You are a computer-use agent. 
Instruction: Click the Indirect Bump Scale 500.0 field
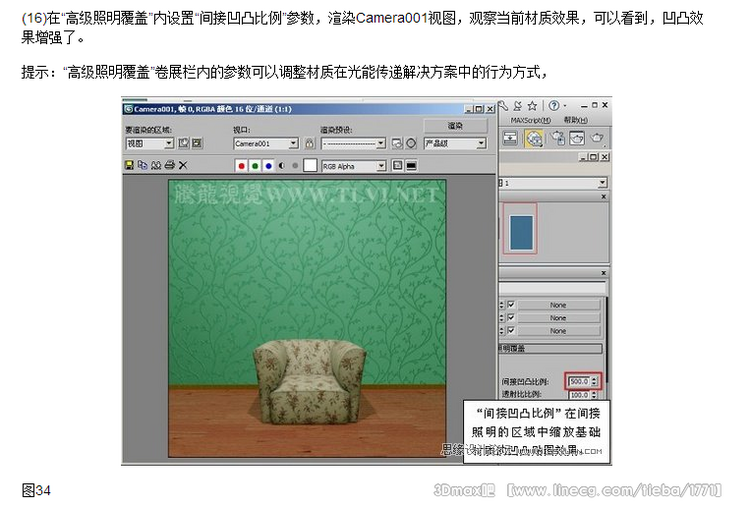[x=579, y=381]
